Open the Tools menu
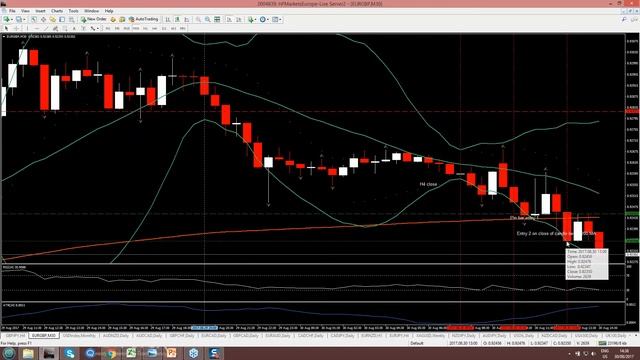The width and height of the screenshot is (640, 360). point(73,11)
